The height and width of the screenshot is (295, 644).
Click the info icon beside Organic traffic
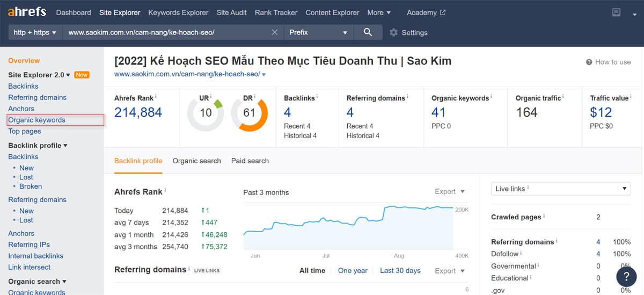[x=563, y=97]
